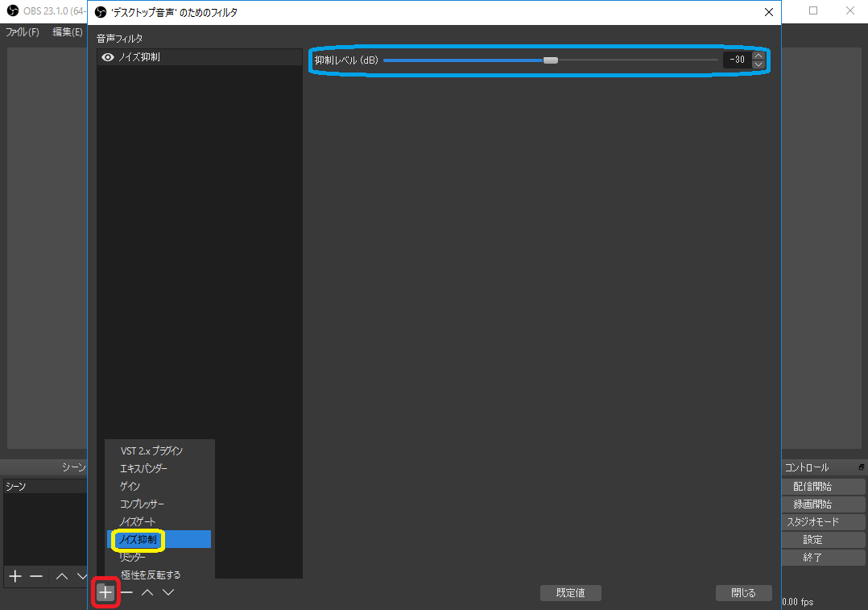Pick VST 2.x プラグイン from the filter list

[x=151, y=450]
